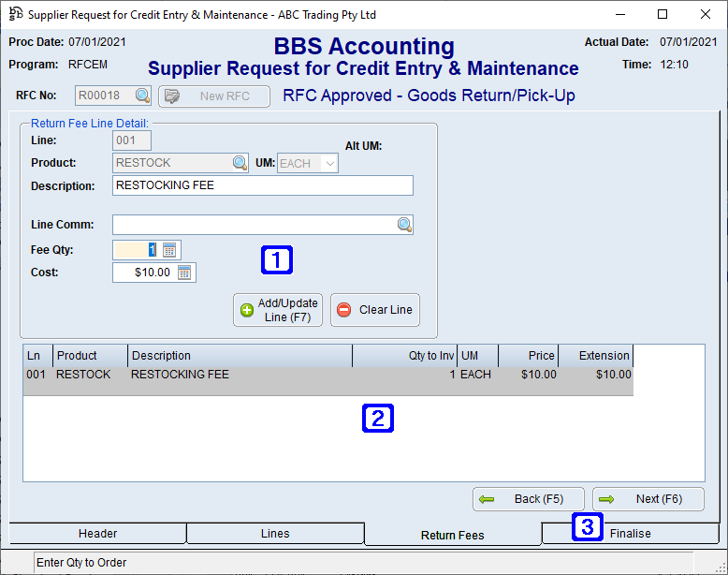This screenshot has width=728, height=575.
Task: Click the UM column header in grid
Action: (x=478, y=356)
